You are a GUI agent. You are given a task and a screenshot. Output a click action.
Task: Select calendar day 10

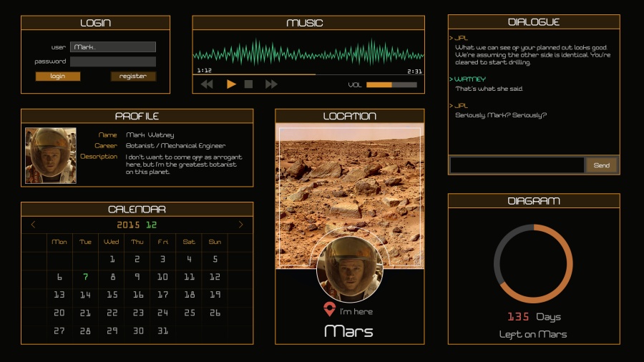pyautogui.click(x=162, y=277)
